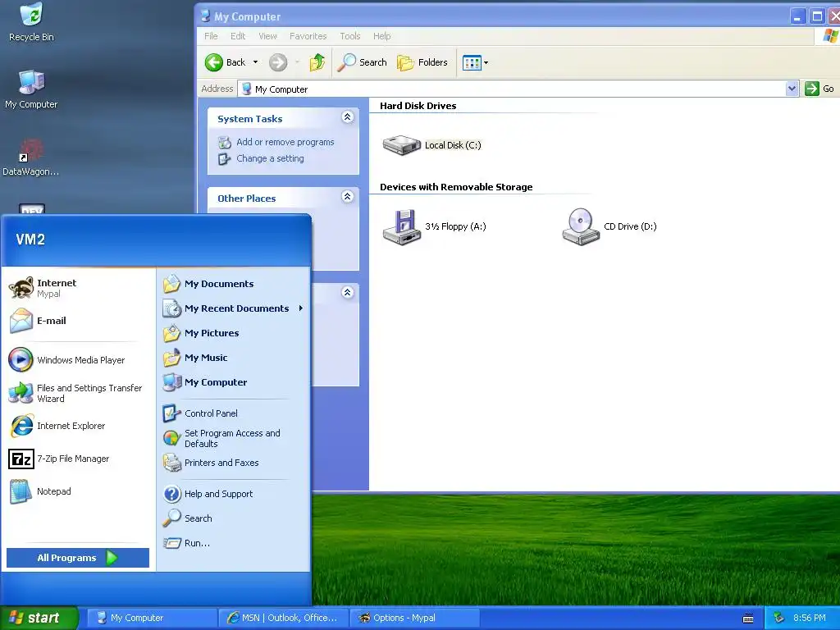Screen dimensions: 840x630
Task: Open the Views toolbar dropdown
Action: pos(475,62)
